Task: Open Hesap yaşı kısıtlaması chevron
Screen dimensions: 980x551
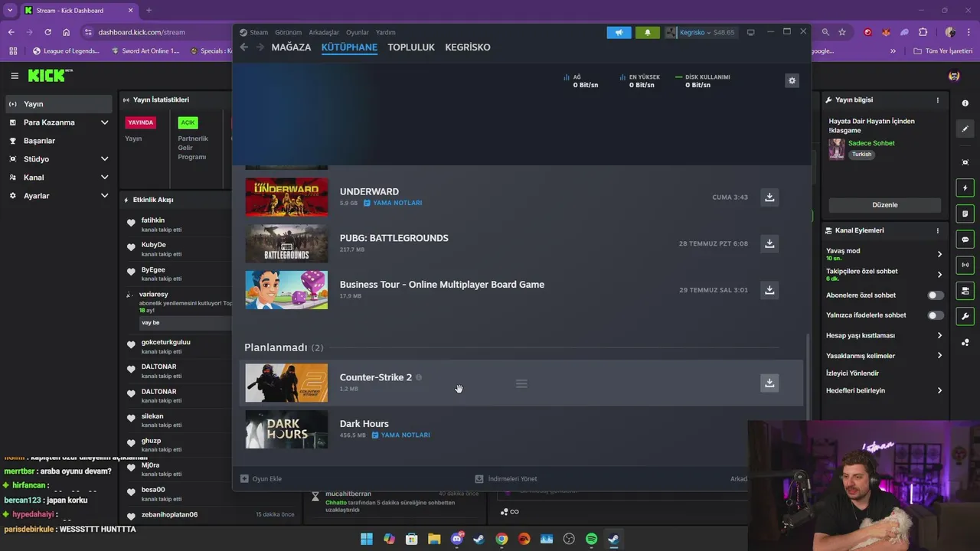Action: 939,335
